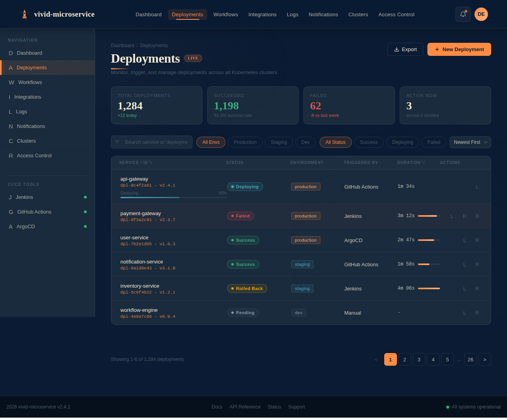Switch to the Workflows tab
507x420 pixels.
[225, 14]
